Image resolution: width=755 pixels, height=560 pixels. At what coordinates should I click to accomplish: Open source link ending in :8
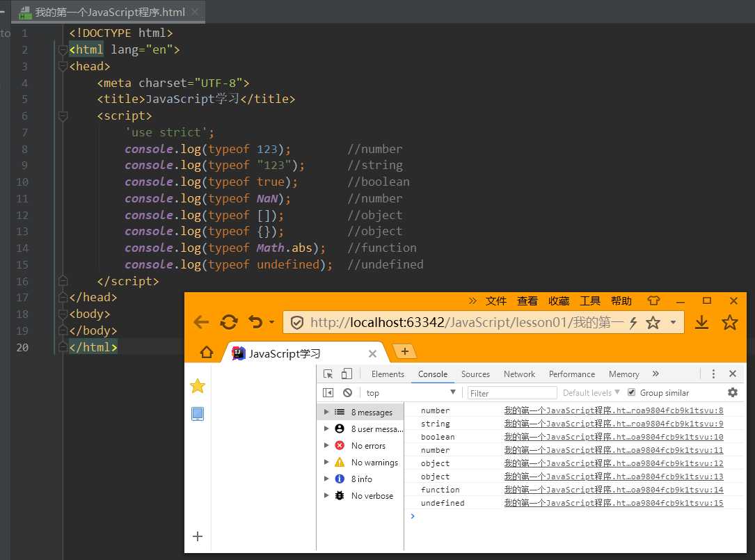(x=614, y=410)
